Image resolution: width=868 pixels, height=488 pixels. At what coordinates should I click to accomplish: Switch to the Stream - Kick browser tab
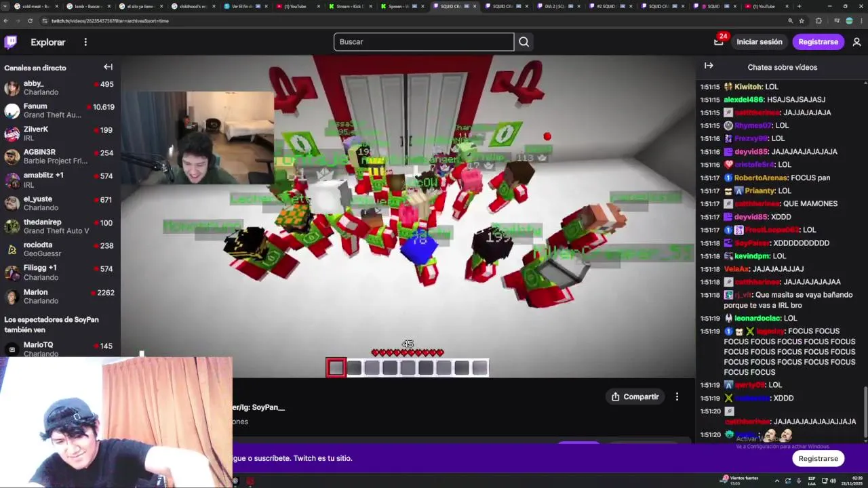pos(350,6)
